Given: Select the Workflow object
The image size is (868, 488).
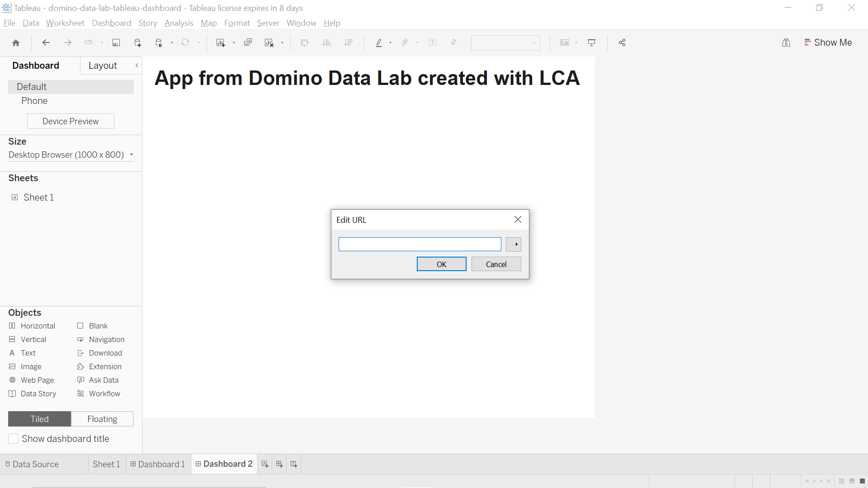Looking at the screenshot, I should pos(99,394).
